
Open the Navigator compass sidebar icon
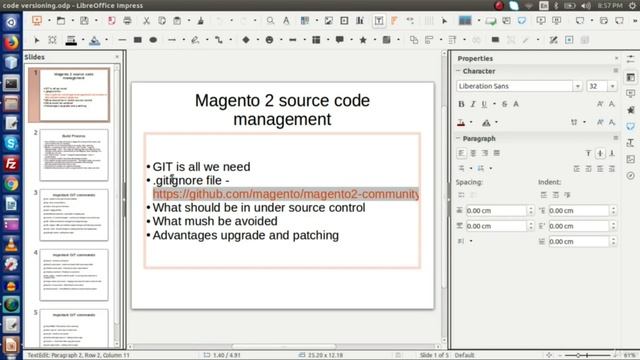[x=631, y=176]
